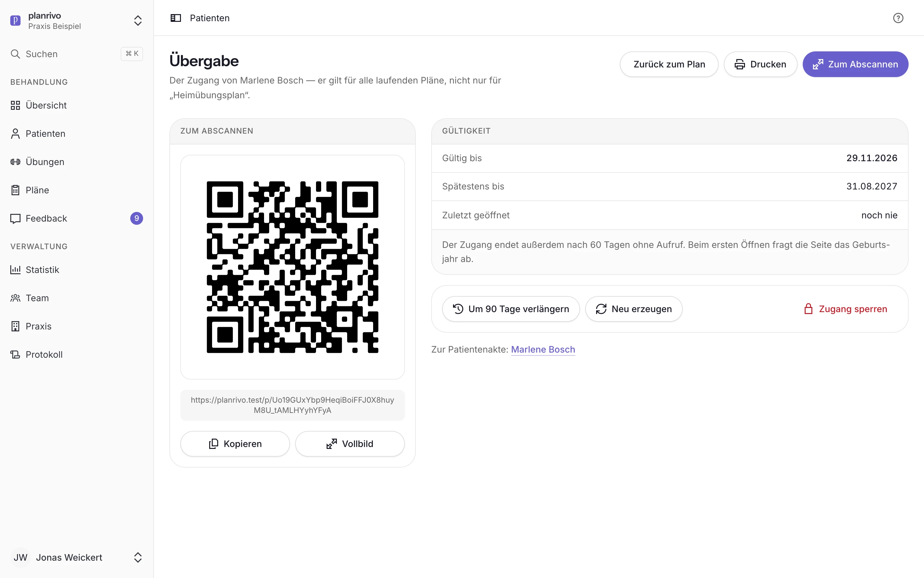Open Übungen in the sidebar
Image resolution: width=924 pixels, height=578 pixels.
(77, 162)
